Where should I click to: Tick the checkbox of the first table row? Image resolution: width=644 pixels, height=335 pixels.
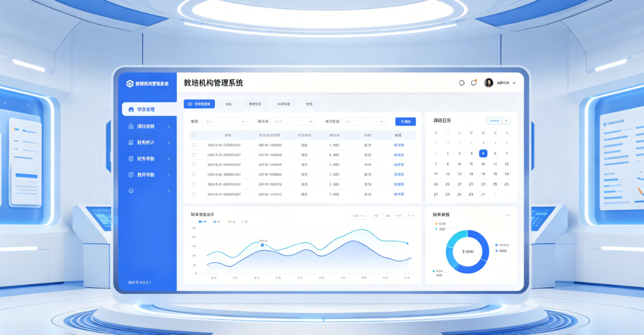pos(194,145)
